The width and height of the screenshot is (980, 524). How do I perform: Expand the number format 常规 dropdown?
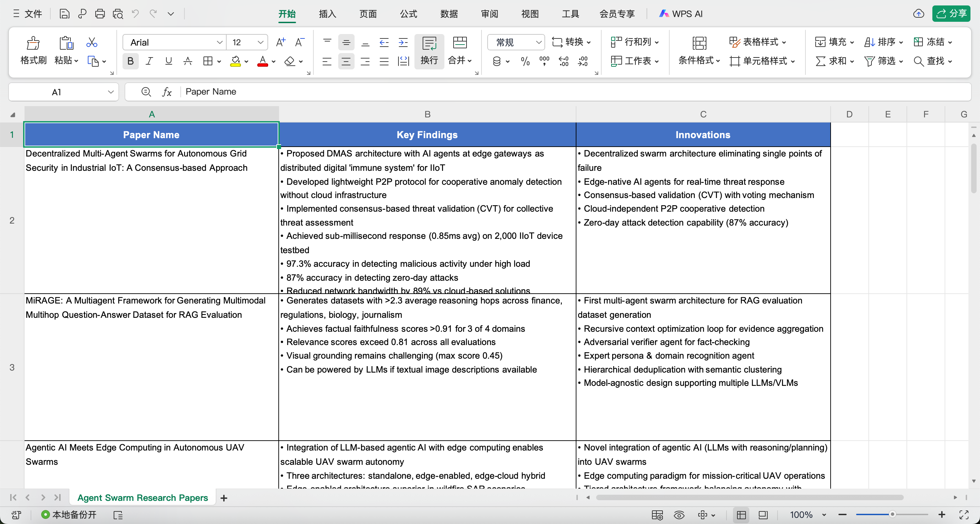pos(538,42)
